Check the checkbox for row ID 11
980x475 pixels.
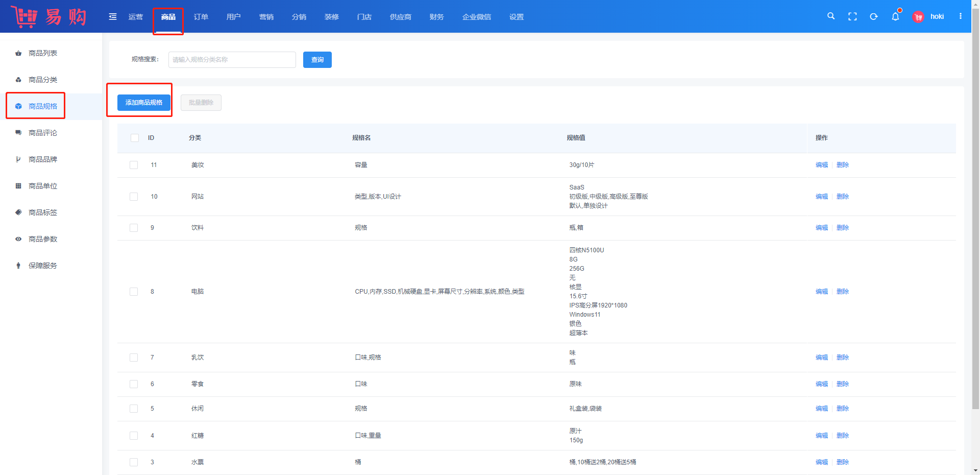134,165
